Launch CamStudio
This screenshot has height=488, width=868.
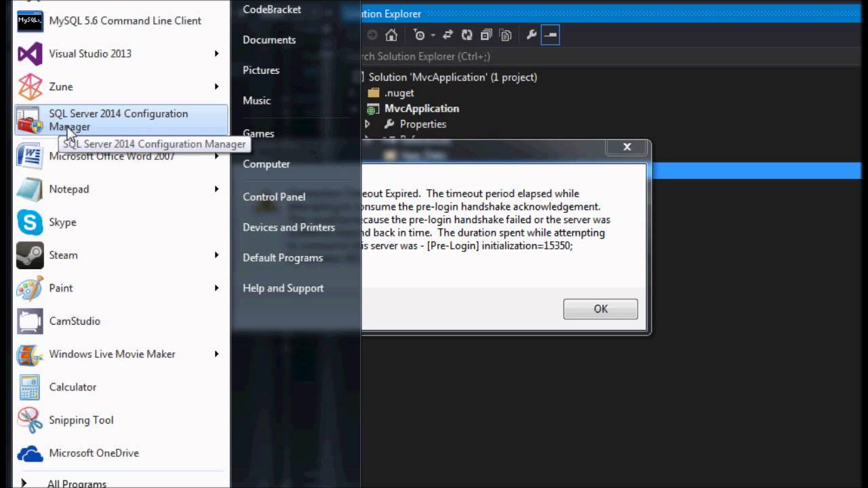(121, 321)
